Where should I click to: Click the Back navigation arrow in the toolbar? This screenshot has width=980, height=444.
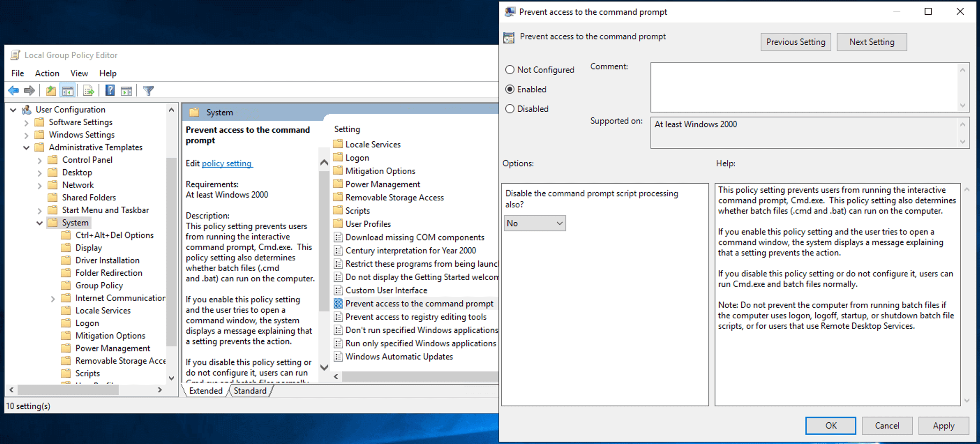click(x=13, y=90)
